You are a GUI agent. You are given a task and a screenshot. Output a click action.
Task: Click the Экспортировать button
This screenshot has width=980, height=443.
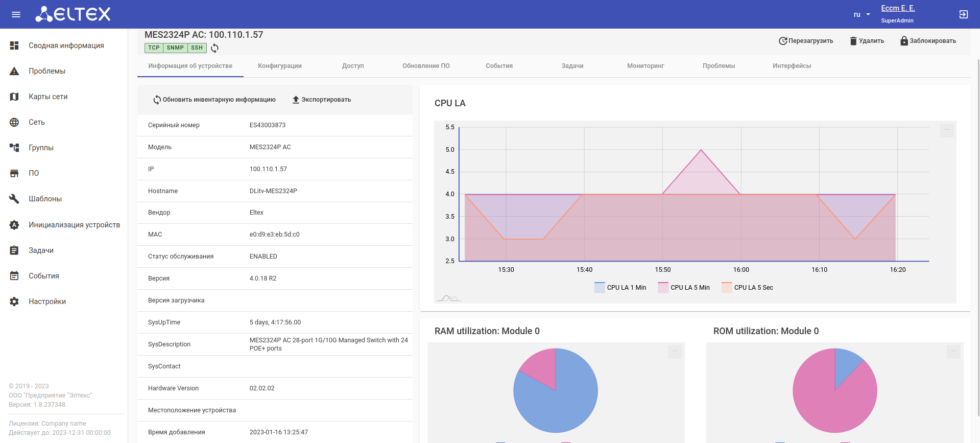pos(321,100)
